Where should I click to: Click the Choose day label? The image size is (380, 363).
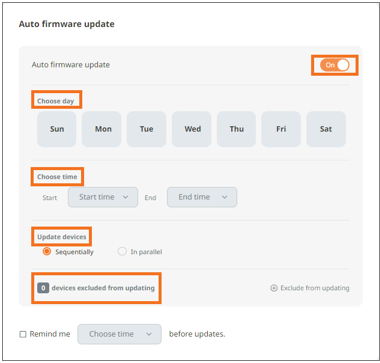pos(56,101)
